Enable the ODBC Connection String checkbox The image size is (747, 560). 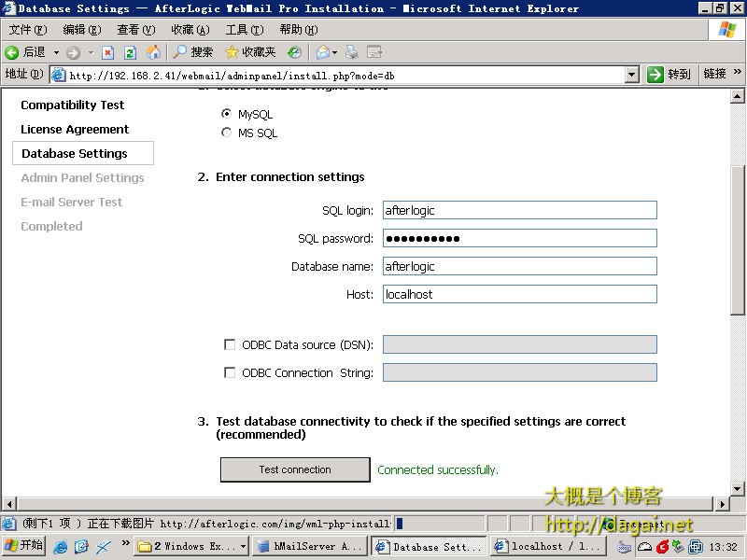click(x=230, y=372)
